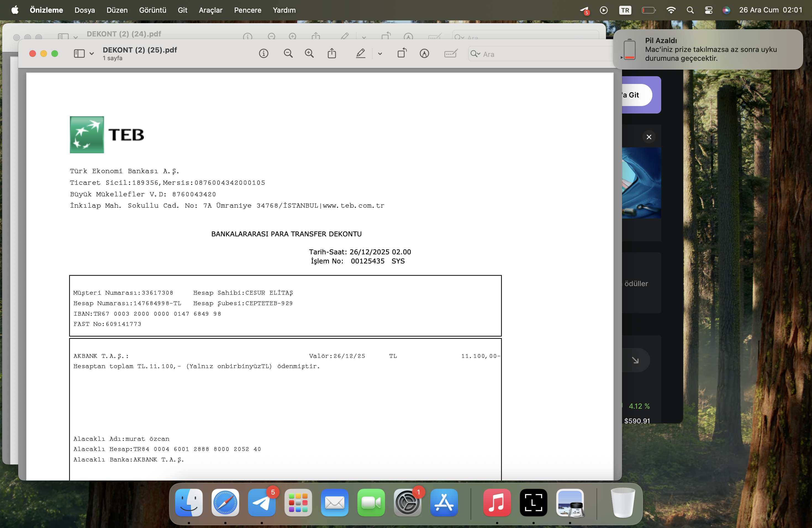812x528 pixels.
Task: Click the diagonal arrow button in the dark panel
Action: (x=636, y=360)
